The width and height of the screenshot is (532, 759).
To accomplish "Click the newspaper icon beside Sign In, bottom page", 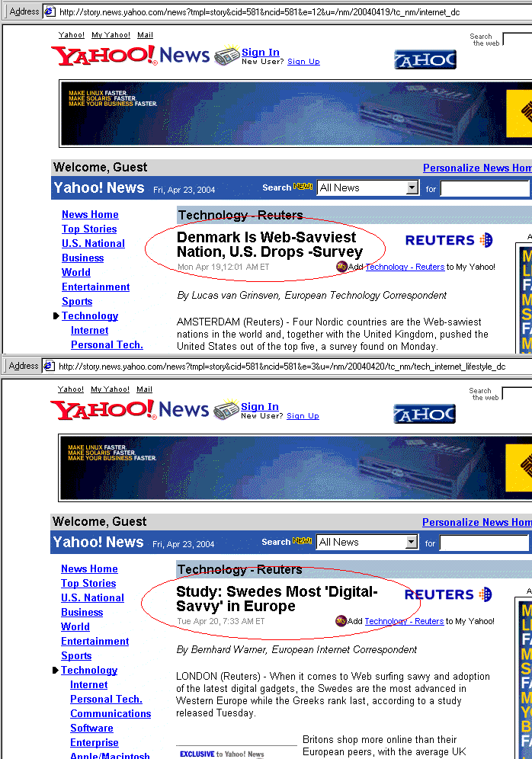I will point(226,409).
